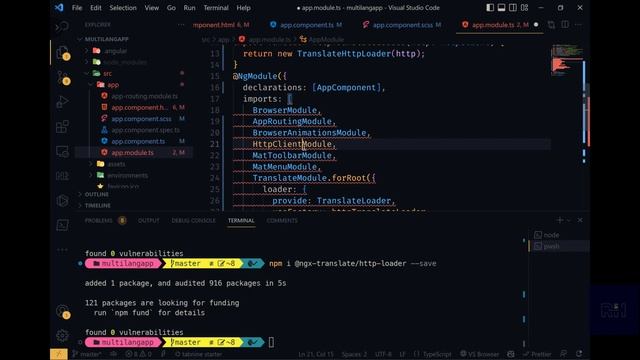Toggle the secondary side bar layout icon
640x360 pixels.
(x=513, y=8)
